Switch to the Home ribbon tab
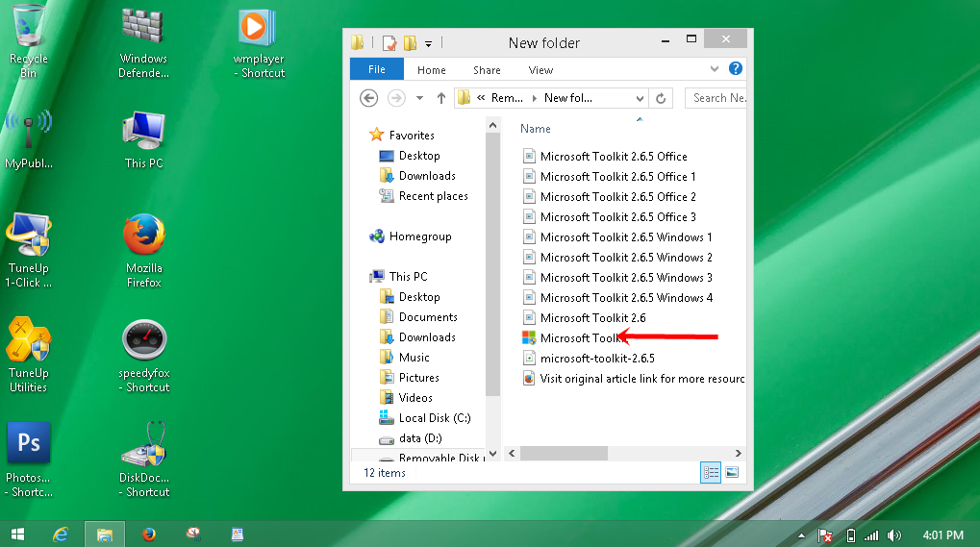The image size is (980, 547). tap(431, 70)
